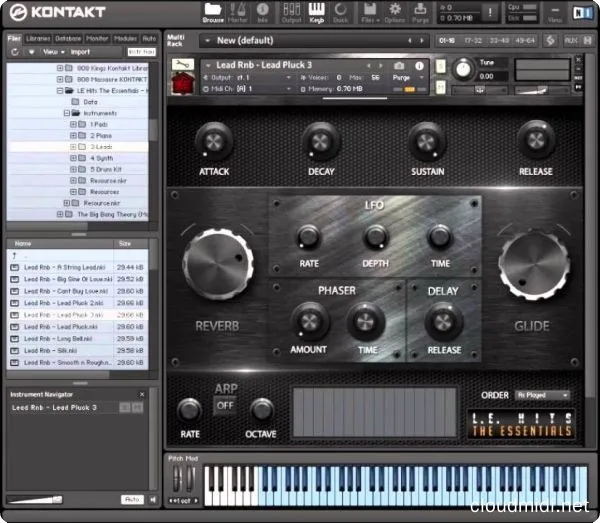
Task: Collapse the Instruments folder
Action: click(67, 113)
